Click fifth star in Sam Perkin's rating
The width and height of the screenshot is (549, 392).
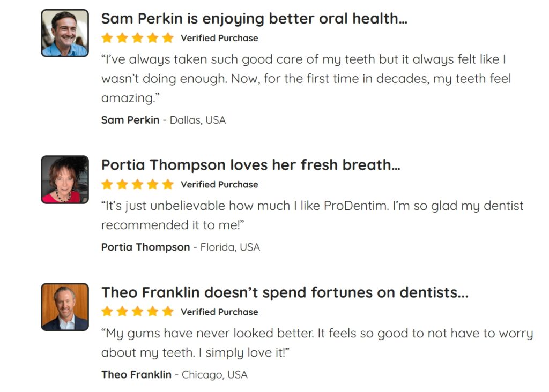pyautogui.click(x=168, y=38)
